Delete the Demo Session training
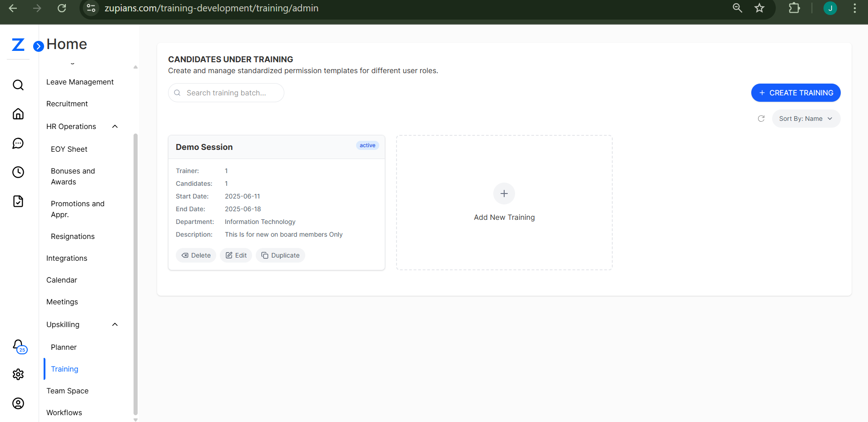 pos(196,255)
